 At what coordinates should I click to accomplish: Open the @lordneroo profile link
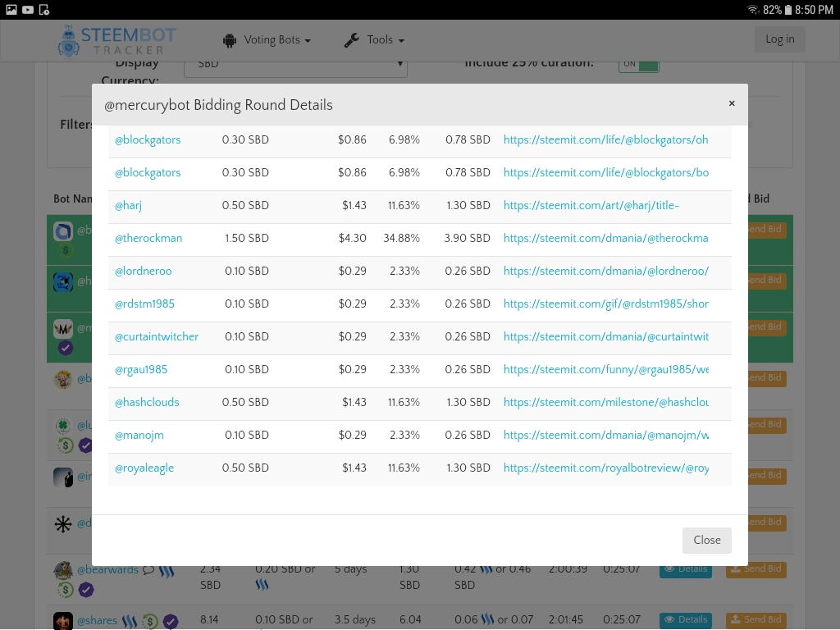click(143, 271)
